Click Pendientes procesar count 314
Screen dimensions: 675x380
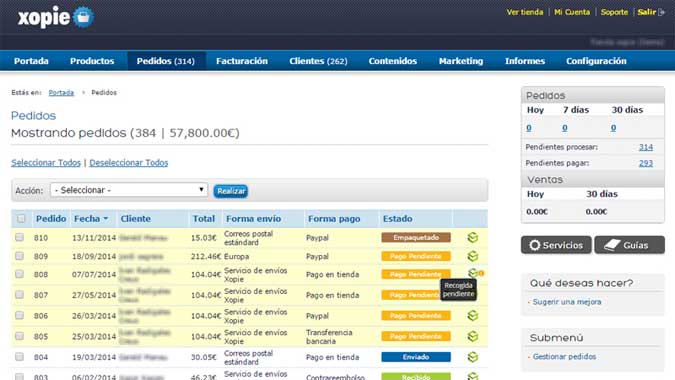(x=645, y=147)
